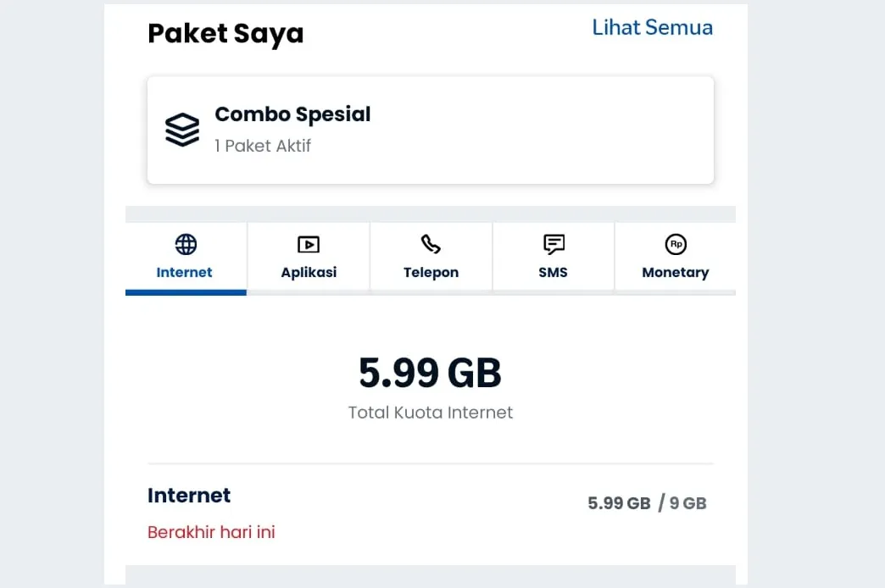Click the video play Aplikasi icon
Screen dimensions: 885x588
tap(309, 244)
